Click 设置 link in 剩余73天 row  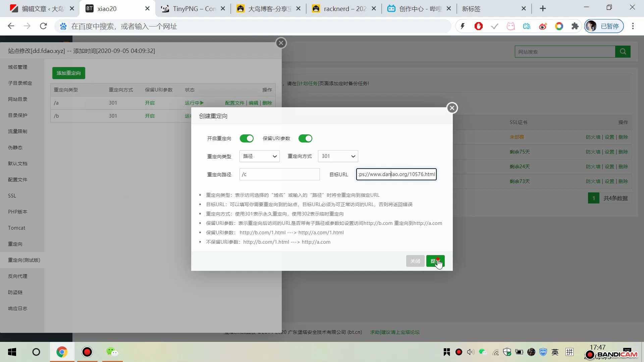point(609,181)
